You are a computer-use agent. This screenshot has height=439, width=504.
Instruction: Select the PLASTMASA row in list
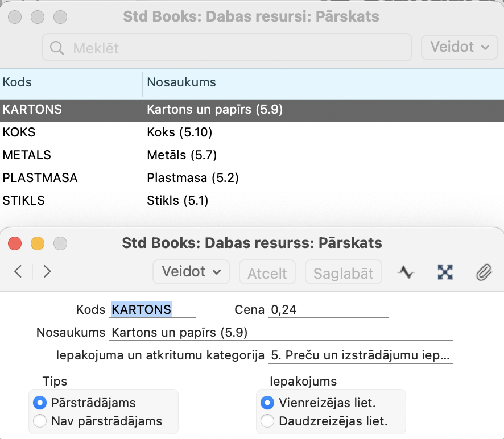pos(252,178)
